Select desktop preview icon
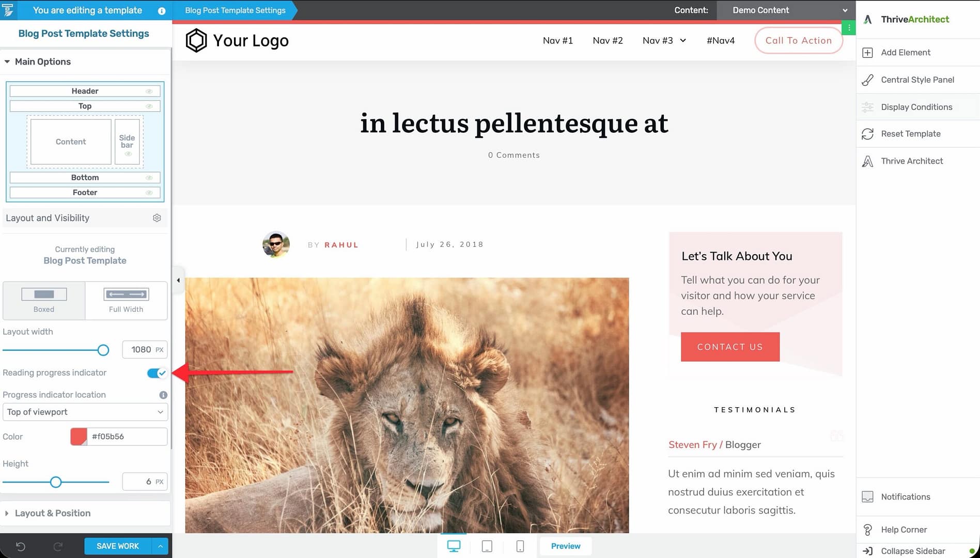 tap(454, 546)
